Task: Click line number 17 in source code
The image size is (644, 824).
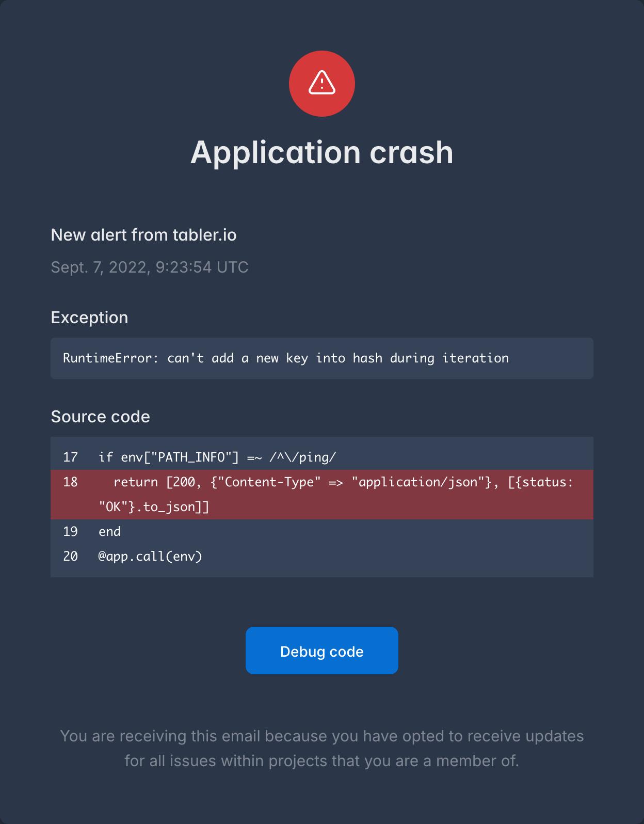Action: 70,457
